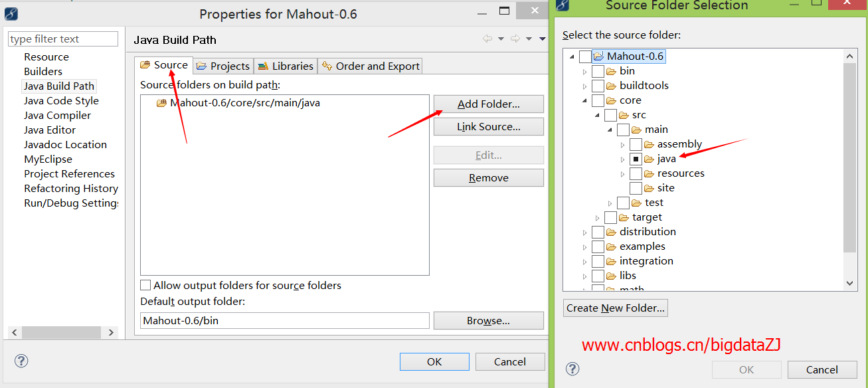This screenshot has width=868, height=388.
Task: Click the assembly folder icon
Action: pos(649,144)
